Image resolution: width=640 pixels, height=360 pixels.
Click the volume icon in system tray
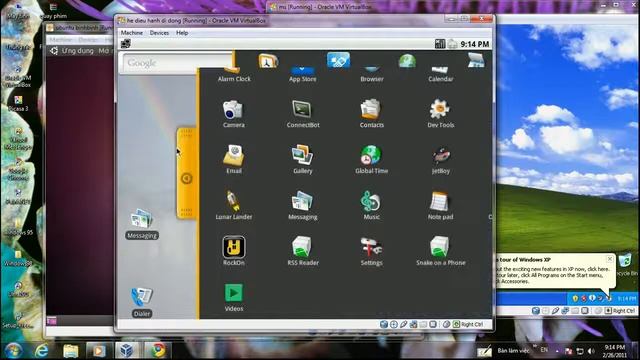pyautogui.click(x=591, y=351)
